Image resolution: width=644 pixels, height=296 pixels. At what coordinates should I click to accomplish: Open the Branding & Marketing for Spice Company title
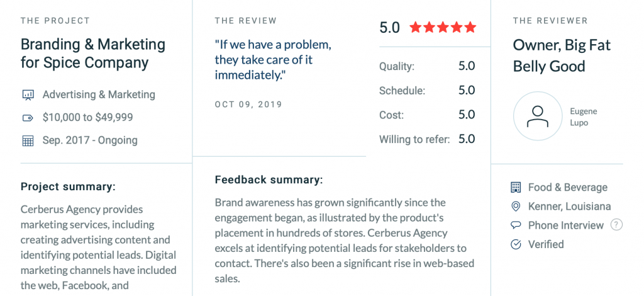click(93, 54)
